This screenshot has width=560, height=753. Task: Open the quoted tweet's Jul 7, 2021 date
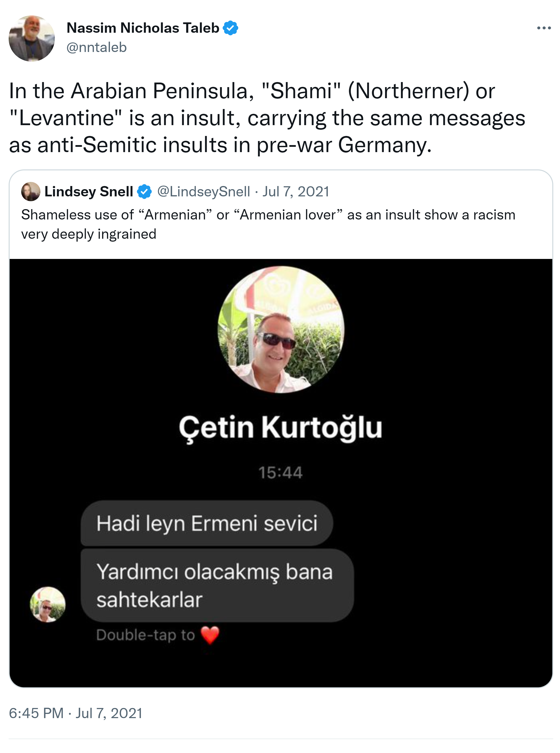click(x=296, y=192)
